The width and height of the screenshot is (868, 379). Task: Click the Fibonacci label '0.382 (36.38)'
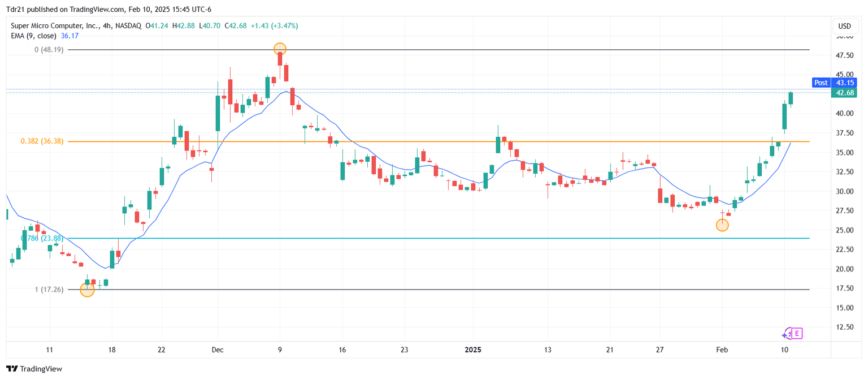click(x=42, y=141)
